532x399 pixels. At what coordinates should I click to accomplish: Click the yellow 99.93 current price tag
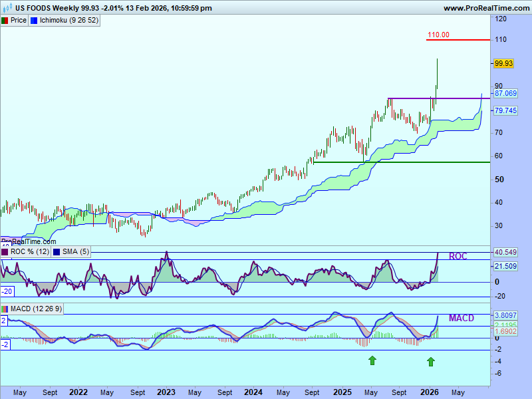click(x=503, y=63)
